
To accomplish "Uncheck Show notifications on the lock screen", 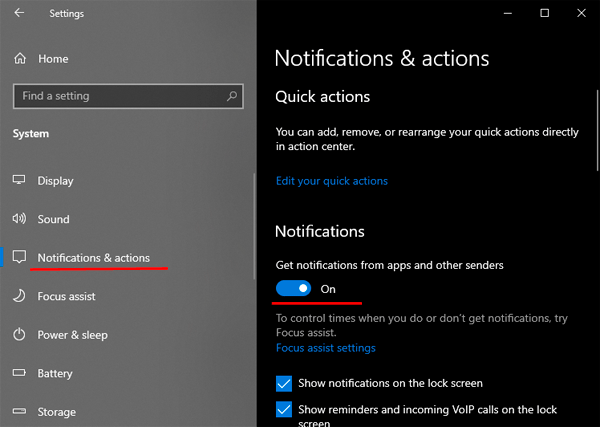I will pyautogui.click(x=284, y=383).
